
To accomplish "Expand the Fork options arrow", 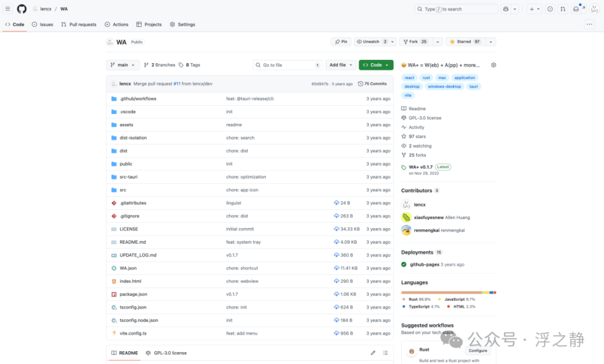I will [x=437, y=41].
